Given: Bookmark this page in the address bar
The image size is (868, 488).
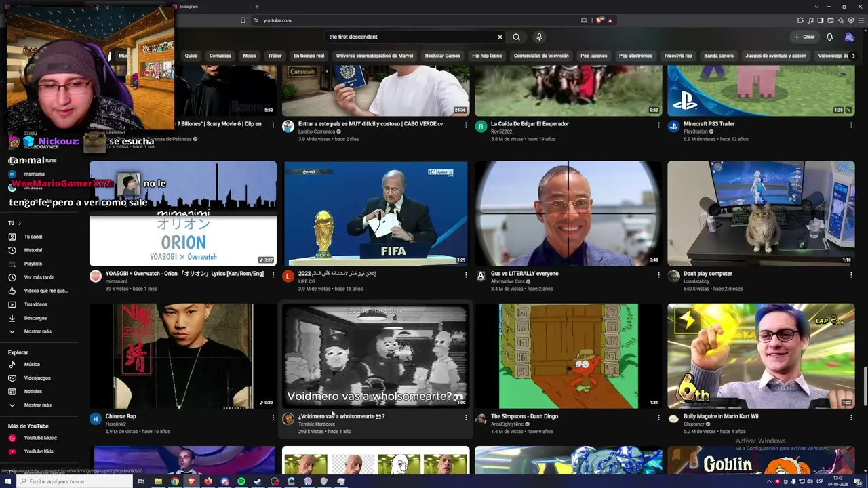Looking at the screenshot, I should (x=243, y=20).
